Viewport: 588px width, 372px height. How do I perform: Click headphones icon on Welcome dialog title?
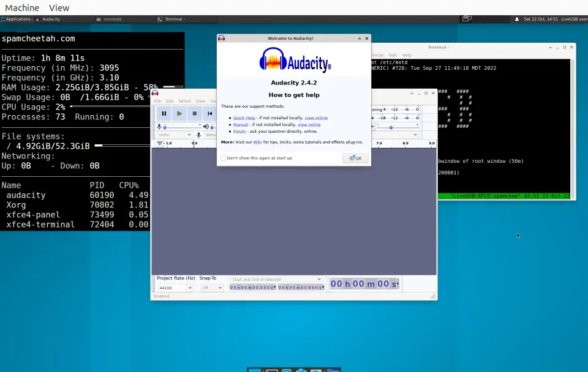221,38
